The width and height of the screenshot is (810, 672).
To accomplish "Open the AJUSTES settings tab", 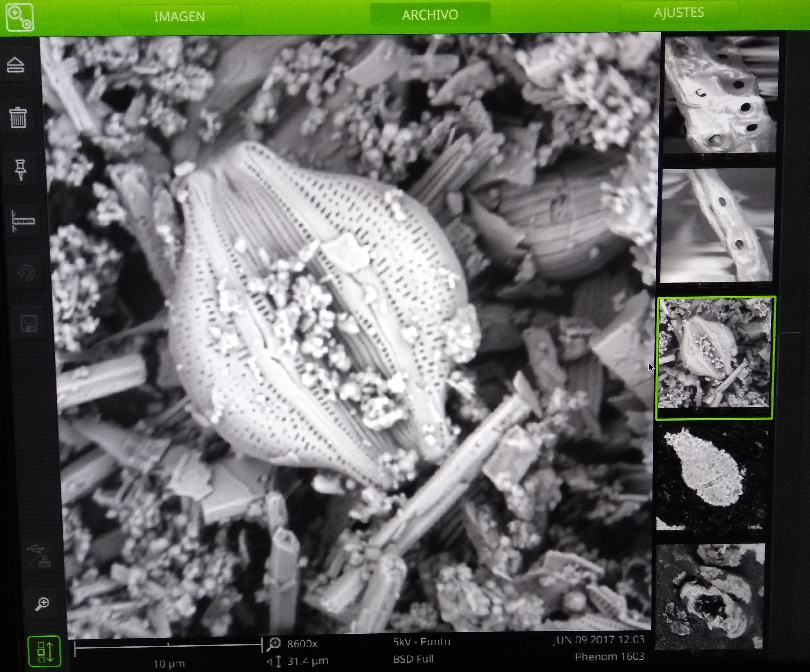I will pos(679,13).
